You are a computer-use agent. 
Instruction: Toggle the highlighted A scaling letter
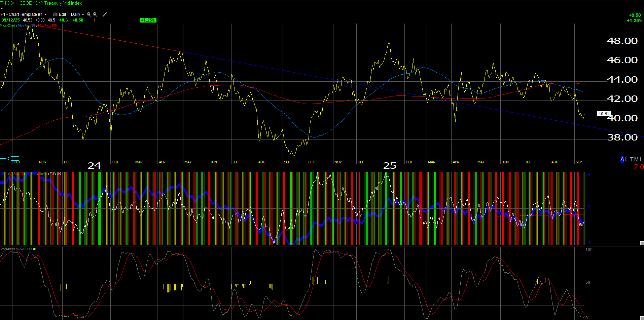tap(622, 159)
